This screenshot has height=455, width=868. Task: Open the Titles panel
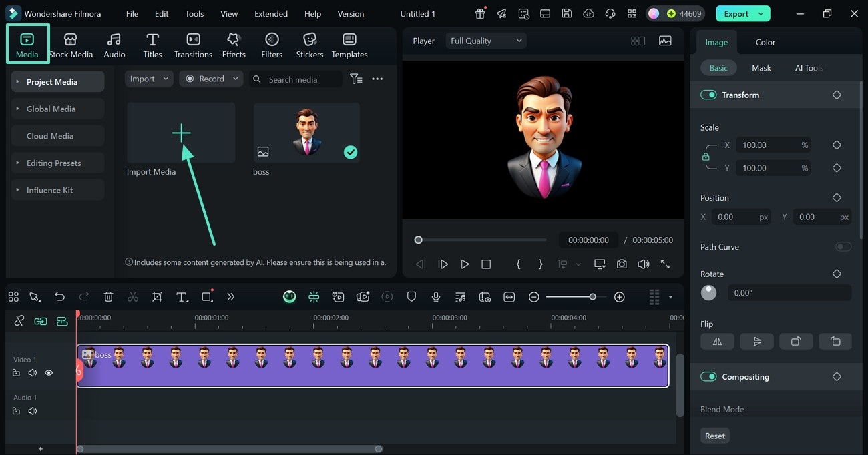coord(152,45)
